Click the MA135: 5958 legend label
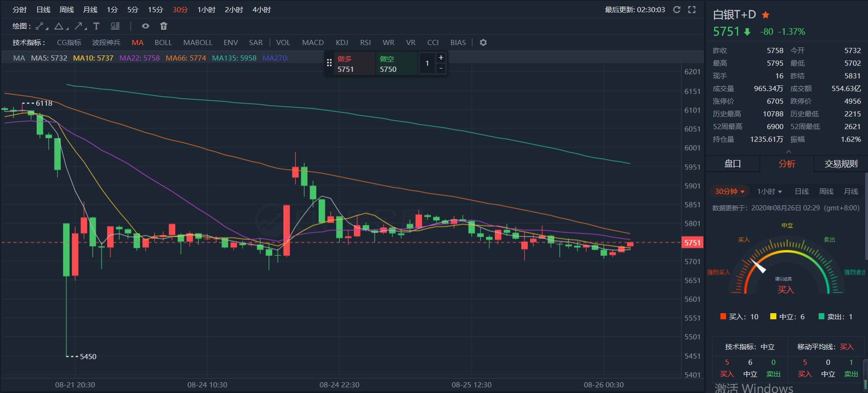Screen dimensions: 868x393 pyautogui.click(x=234, y=58)
